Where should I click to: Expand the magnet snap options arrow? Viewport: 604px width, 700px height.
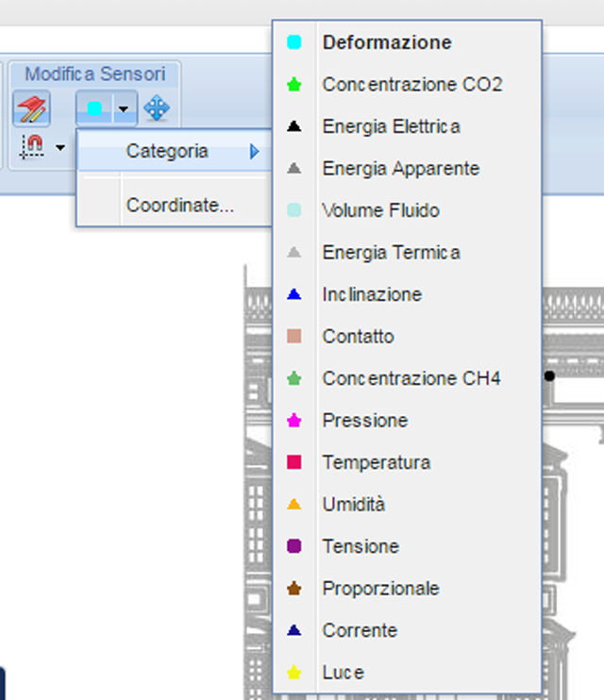click(60, 148)
